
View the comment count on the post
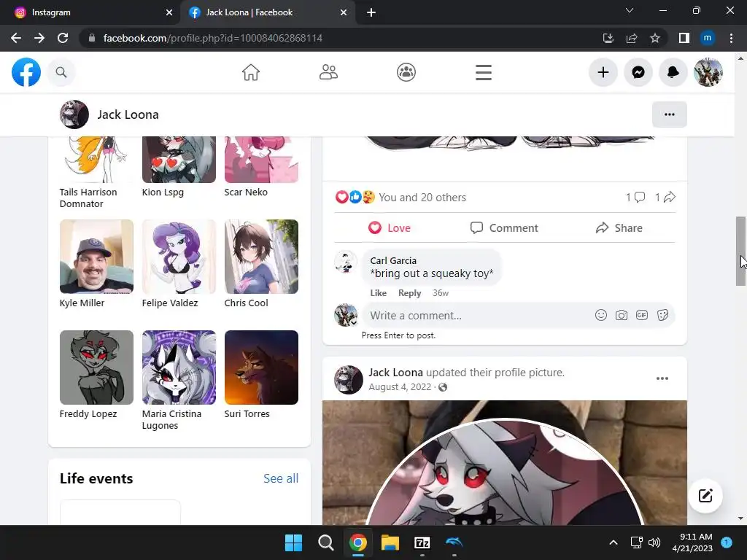(x=635, y=197)
